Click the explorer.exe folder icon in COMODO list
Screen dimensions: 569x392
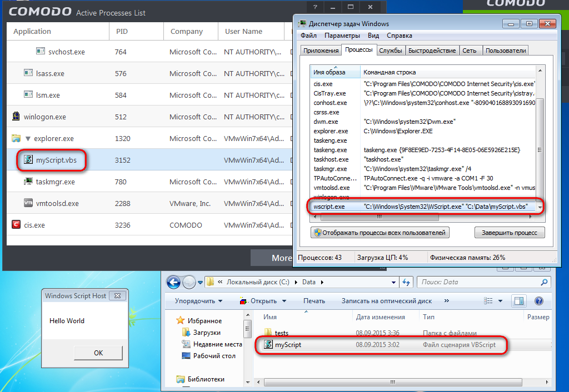pyautogui.click(x=16, y=138)
